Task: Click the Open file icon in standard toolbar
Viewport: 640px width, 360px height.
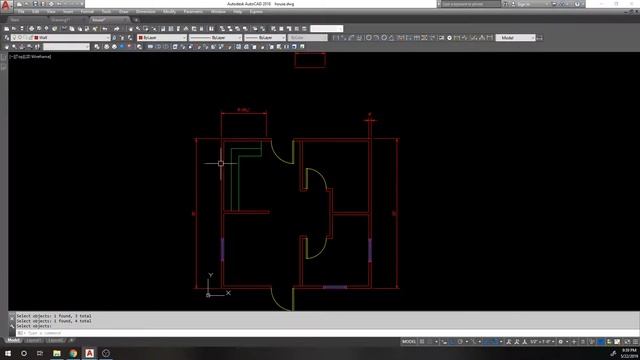Action: 14,29
